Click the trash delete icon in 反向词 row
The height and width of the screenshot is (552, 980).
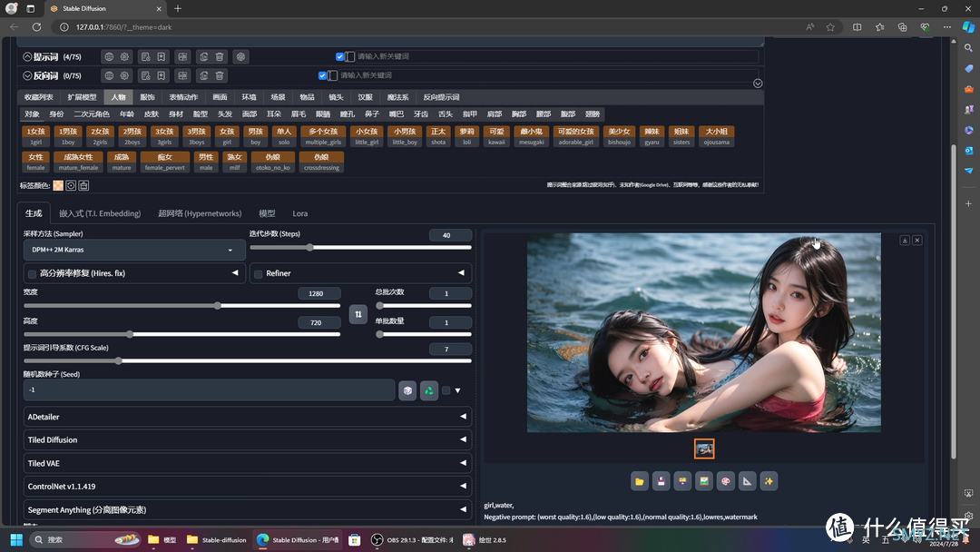point(220,75)
